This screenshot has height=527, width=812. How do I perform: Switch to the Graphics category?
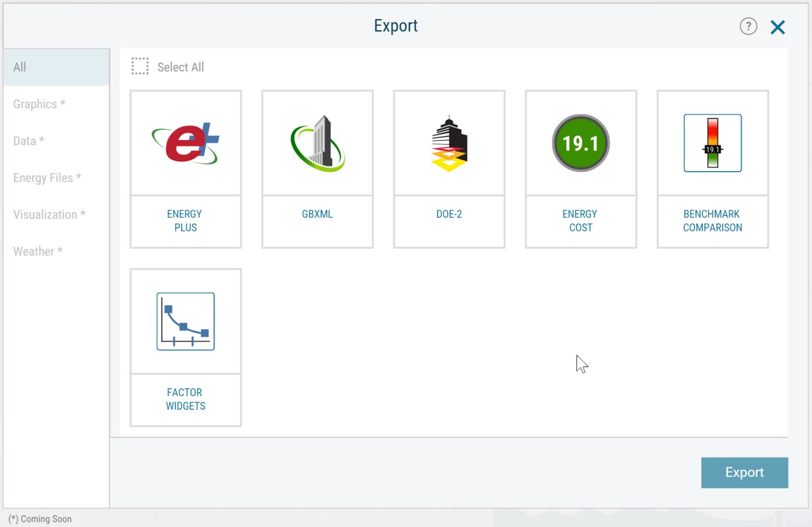pos(38,104)
